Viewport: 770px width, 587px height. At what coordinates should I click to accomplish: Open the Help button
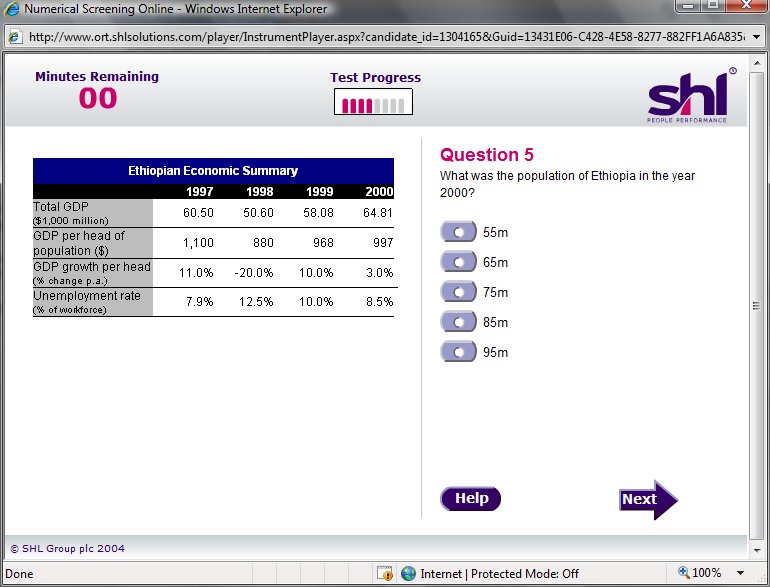pyautogui.click(x=470, y=499)
